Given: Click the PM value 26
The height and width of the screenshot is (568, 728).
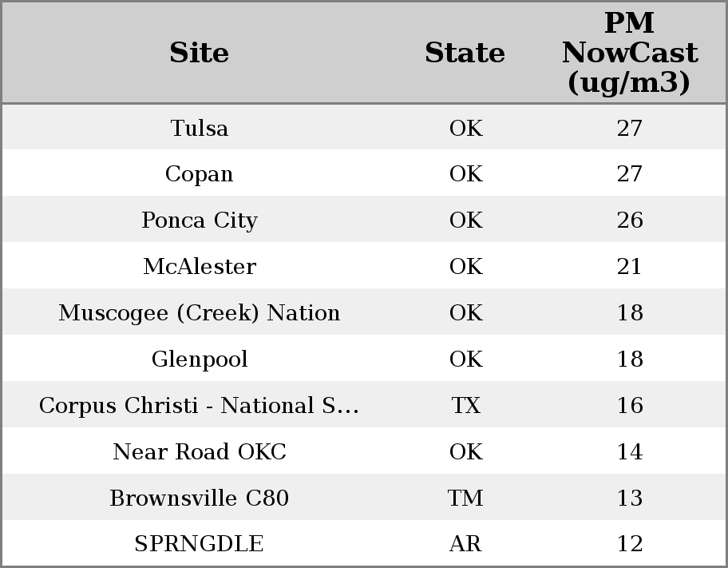Looking at the screenshot, I should click(629, 220).
